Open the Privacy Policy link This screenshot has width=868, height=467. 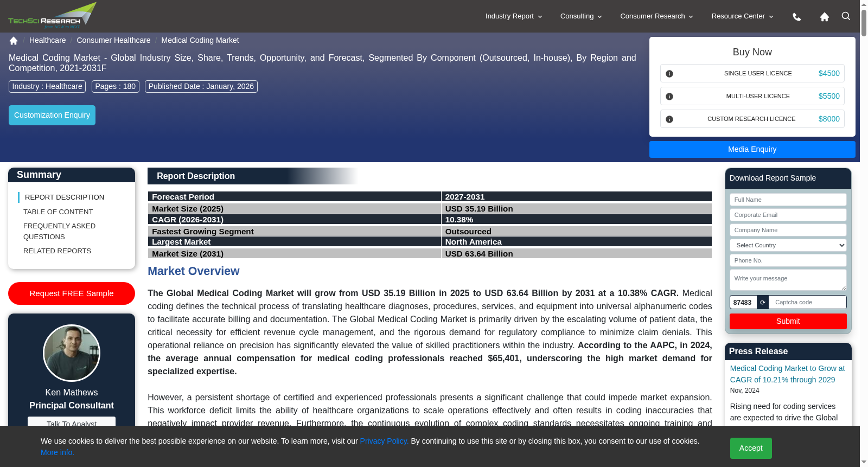tap(384, 441)
